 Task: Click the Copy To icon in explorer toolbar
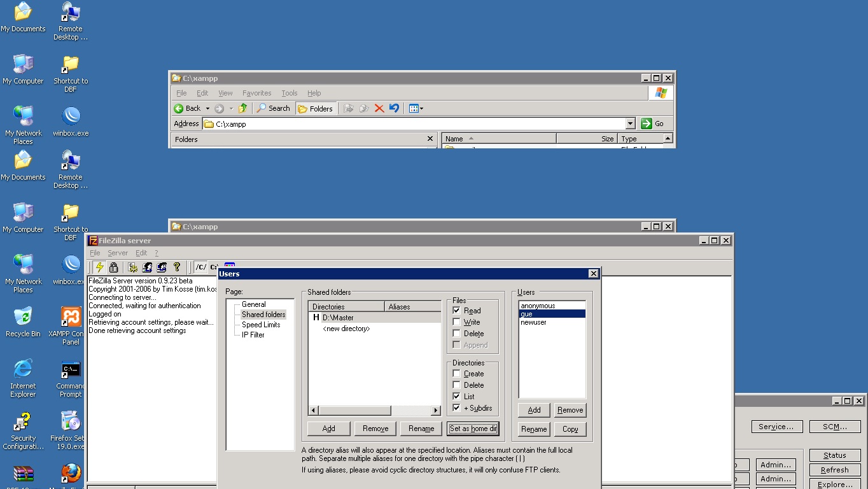[364, 108]
